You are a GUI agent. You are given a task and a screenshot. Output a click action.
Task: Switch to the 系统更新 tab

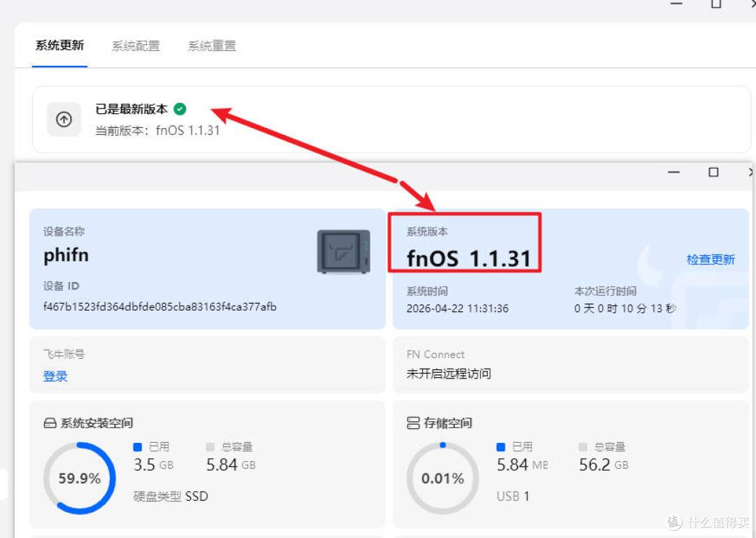coord(59,45)
